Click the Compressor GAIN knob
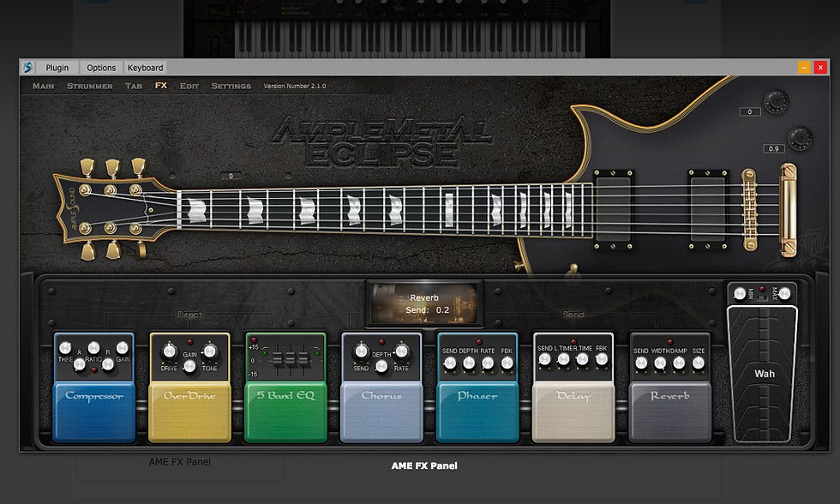The image size is (840, 504). [122, 348]
